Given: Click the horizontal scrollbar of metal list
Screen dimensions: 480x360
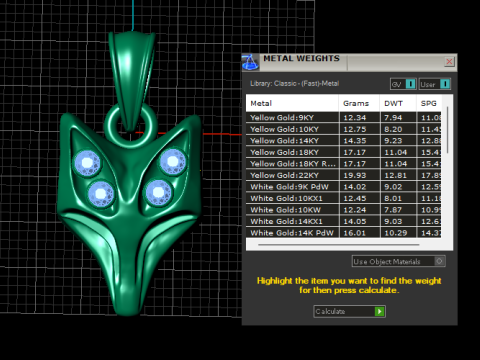Looking at the screenshot, I should (x=338, y=245).
